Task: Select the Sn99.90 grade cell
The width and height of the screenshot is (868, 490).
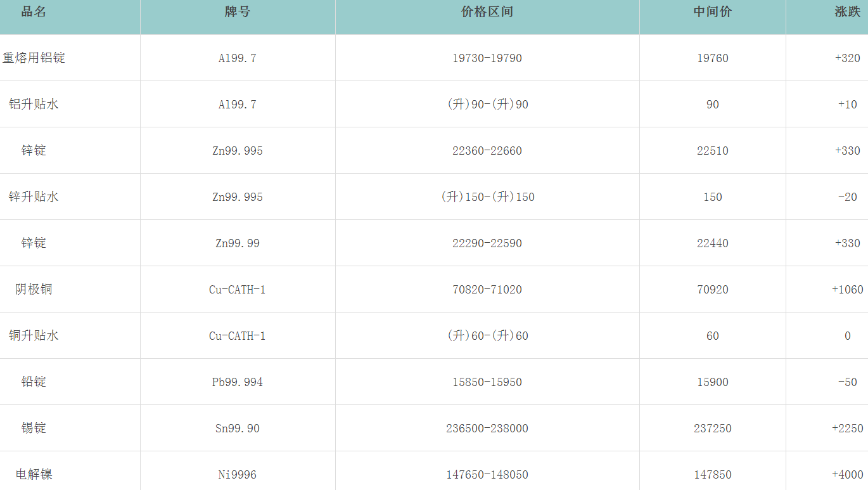Action: pyautogui.click(x=238, y=429)
